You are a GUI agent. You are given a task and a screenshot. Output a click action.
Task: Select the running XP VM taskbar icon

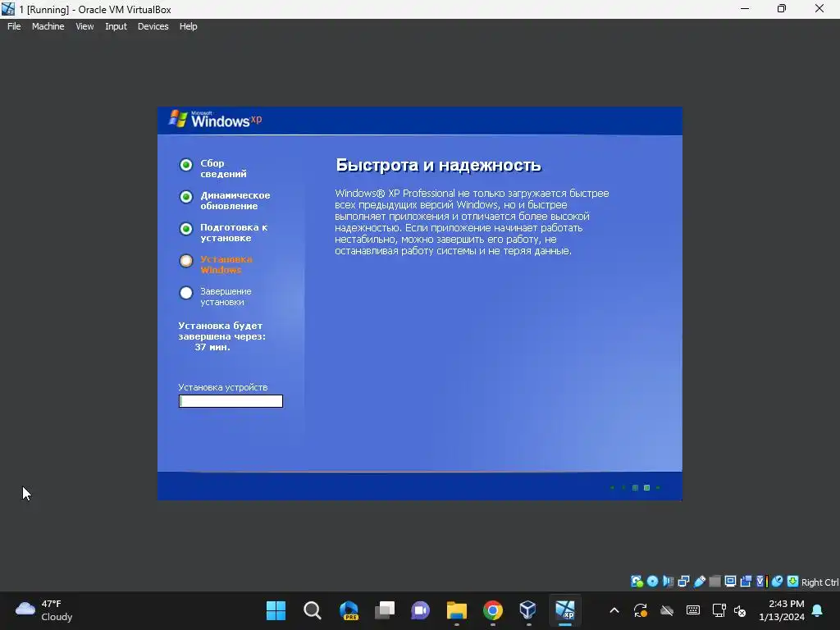tap(564, 610)
